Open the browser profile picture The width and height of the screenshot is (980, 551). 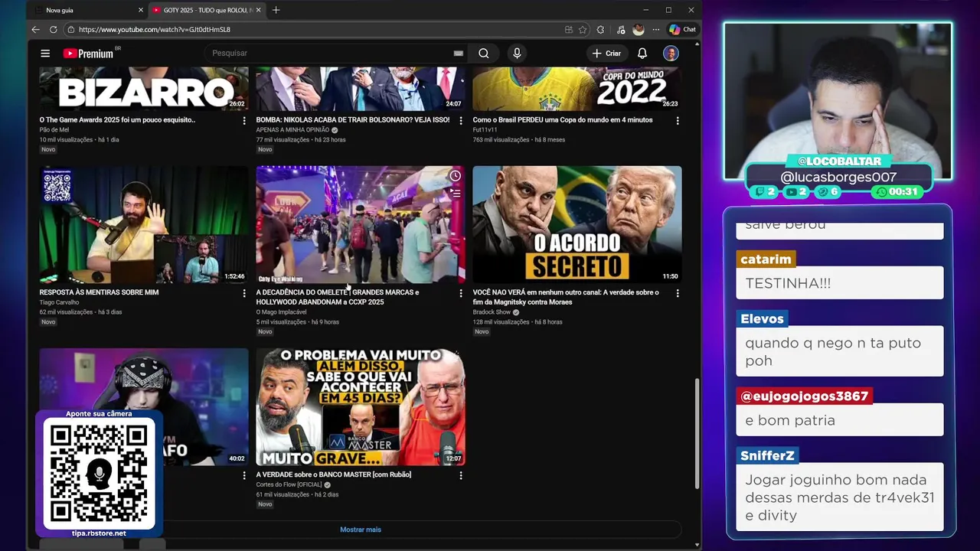point(639,29)
